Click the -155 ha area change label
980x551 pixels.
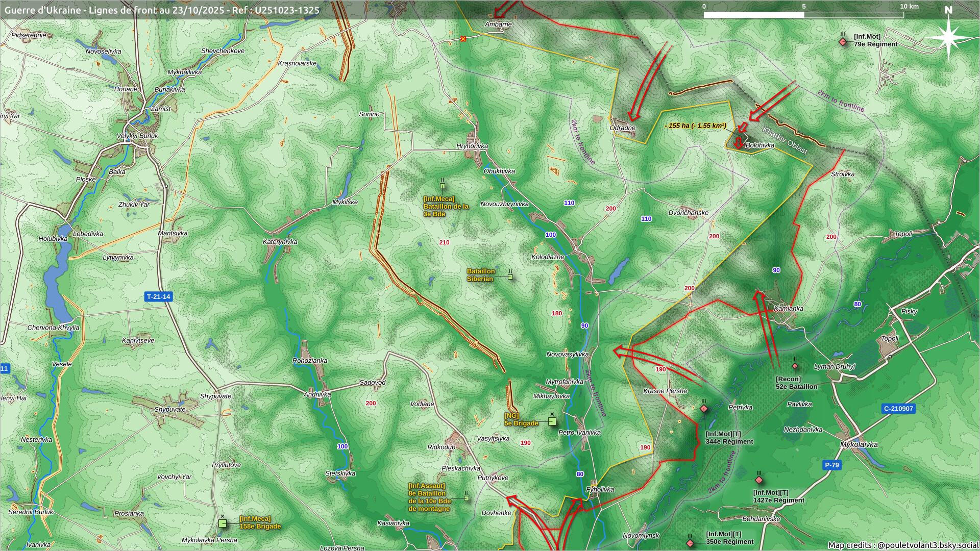[x=695, y=126]
